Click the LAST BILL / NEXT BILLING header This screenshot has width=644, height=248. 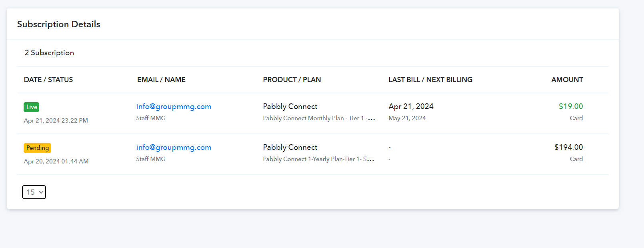430,80
